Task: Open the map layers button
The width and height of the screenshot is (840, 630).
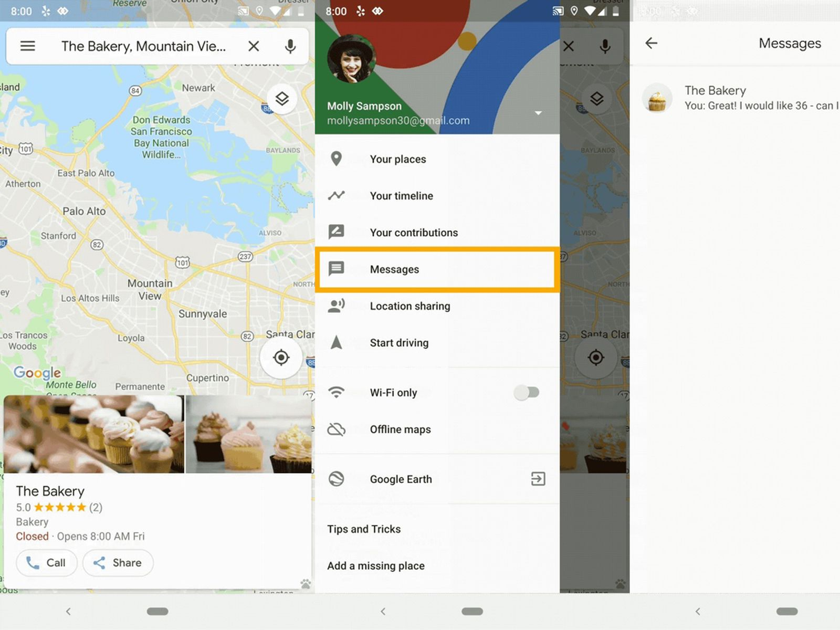Action: coord(282,99)
